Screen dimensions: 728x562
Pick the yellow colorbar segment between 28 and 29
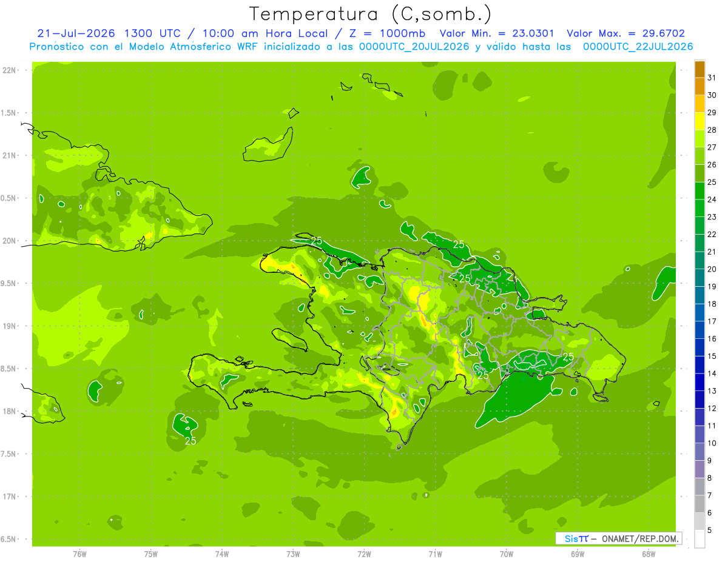tap(699, 121)
